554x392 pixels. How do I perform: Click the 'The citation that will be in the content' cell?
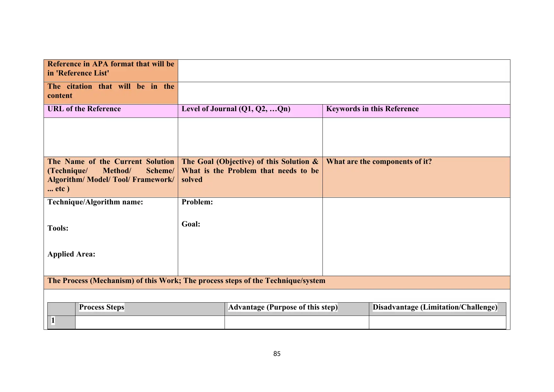(111, 93)
